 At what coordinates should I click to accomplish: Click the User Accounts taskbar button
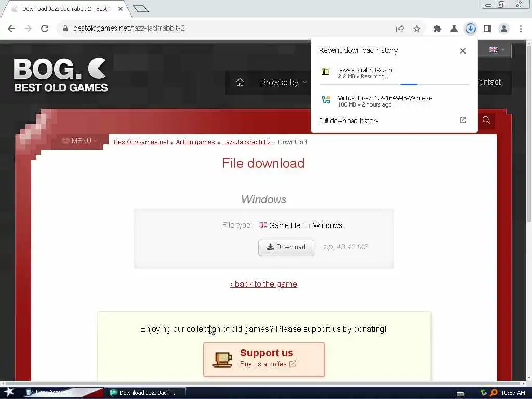(x=63, y=393)
